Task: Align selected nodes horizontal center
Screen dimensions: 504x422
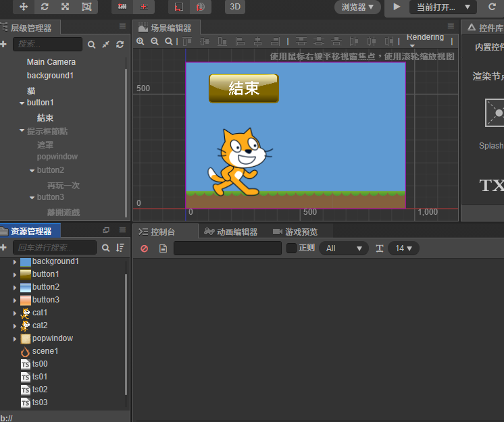Action: click(257, 41)
